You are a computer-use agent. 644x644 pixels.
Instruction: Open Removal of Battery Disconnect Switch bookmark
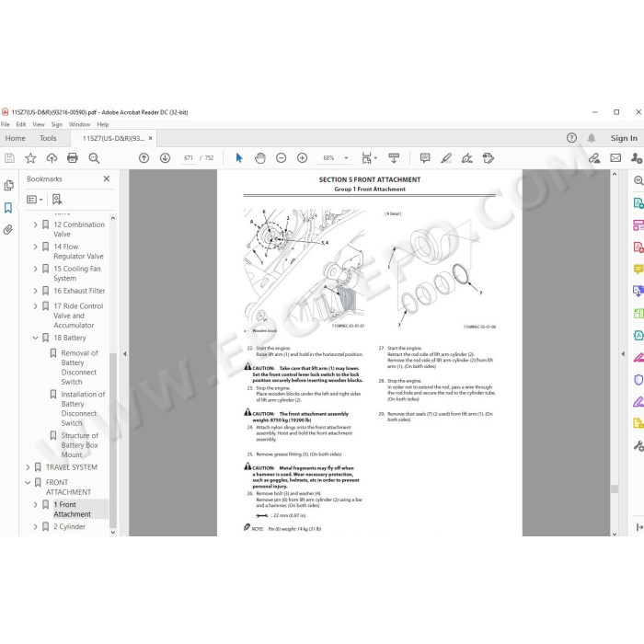pos(80,368)
